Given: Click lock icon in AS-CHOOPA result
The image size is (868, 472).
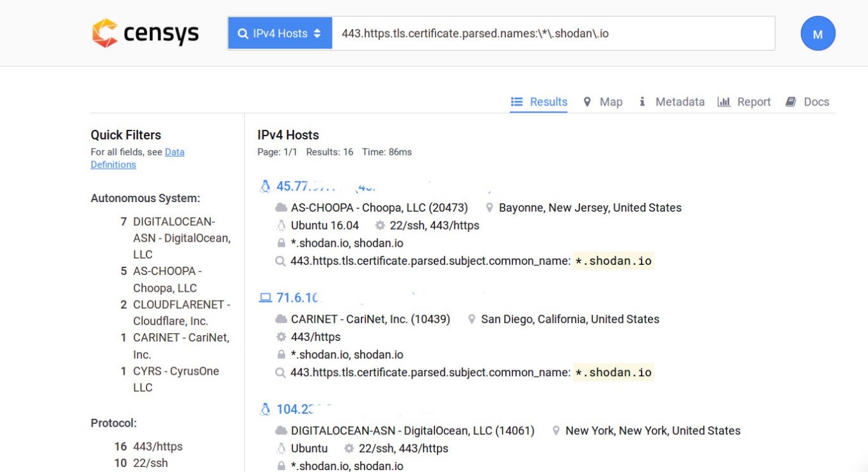Looking at the screenshot, I should point(281,243).
